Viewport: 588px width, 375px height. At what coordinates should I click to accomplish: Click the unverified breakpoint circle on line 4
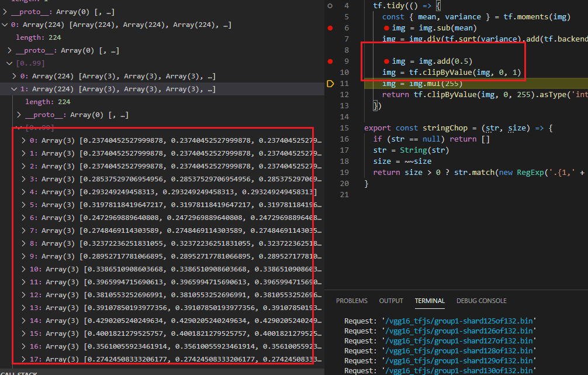coord(330,6)
